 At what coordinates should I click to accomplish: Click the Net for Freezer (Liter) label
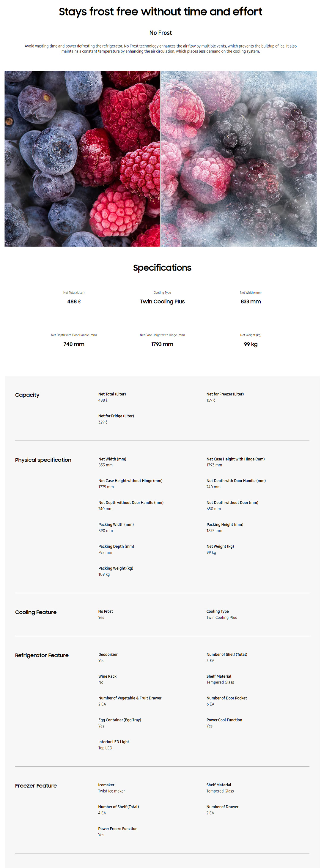point(225,394)
